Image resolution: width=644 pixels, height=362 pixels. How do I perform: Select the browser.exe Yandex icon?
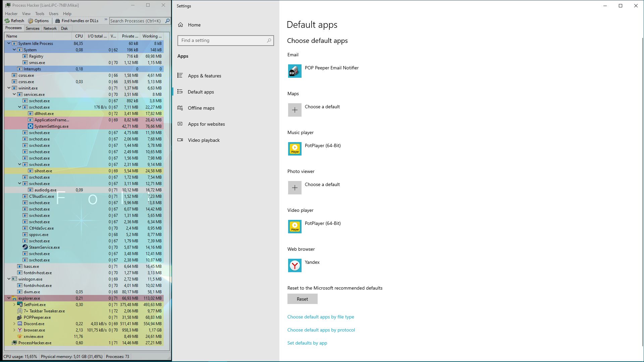click(20, 330)
